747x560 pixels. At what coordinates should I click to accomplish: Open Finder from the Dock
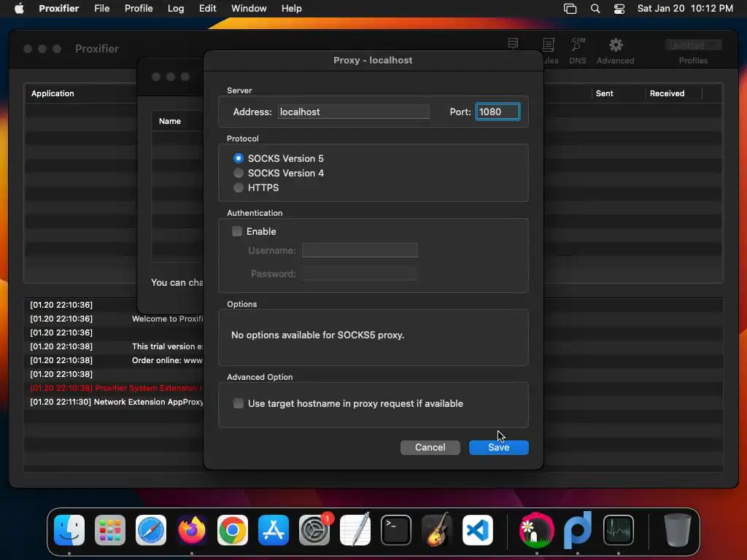69,530
